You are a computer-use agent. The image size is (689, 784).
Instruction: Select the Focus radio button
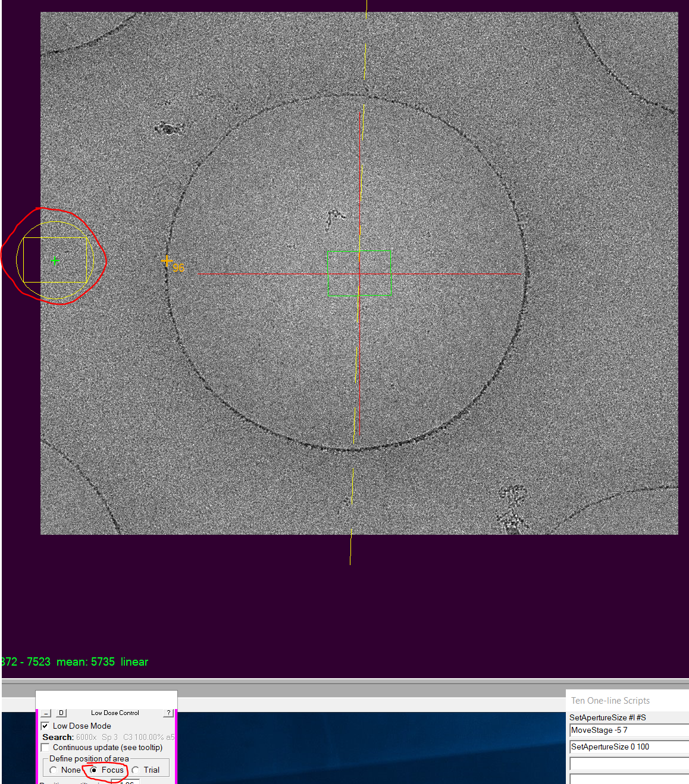click(x=93, y=770)
